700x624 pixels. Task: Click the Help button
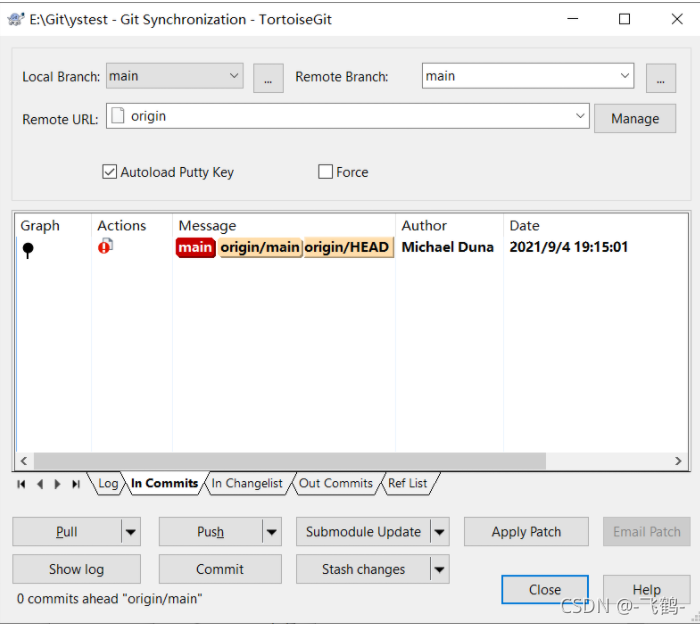[x=646, y=590]
